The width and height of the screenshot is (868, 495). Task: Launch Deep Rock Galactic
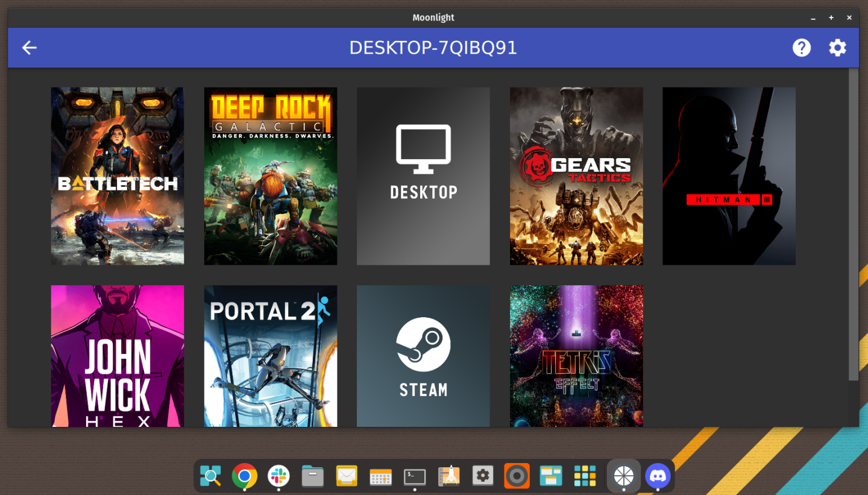click(x=270, y=175)
